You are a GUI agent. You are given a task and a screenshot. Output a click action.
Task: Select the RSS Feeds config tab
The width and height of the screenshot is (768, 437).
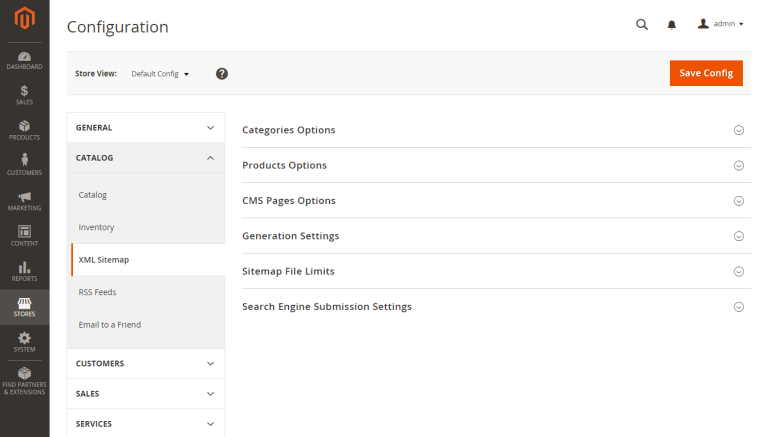click(x=98, y=292)
